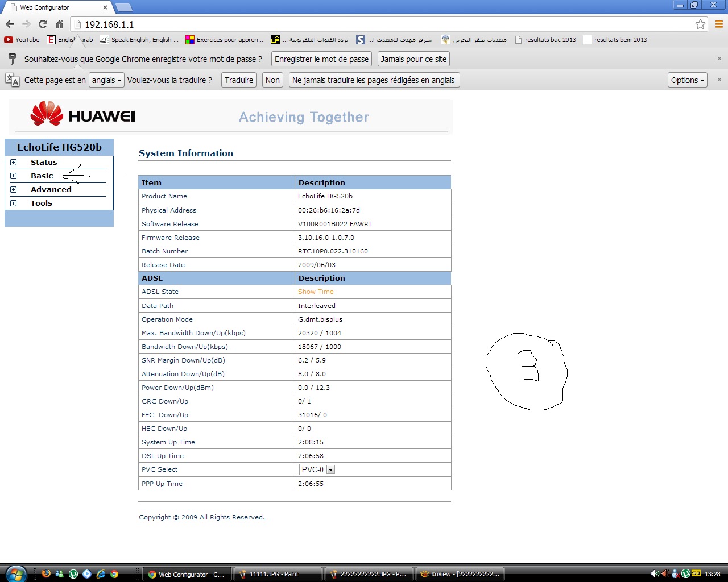This screenshot has width=728, height=582.
Task: Open the translate Options dropdown
Action: (687, 80)
